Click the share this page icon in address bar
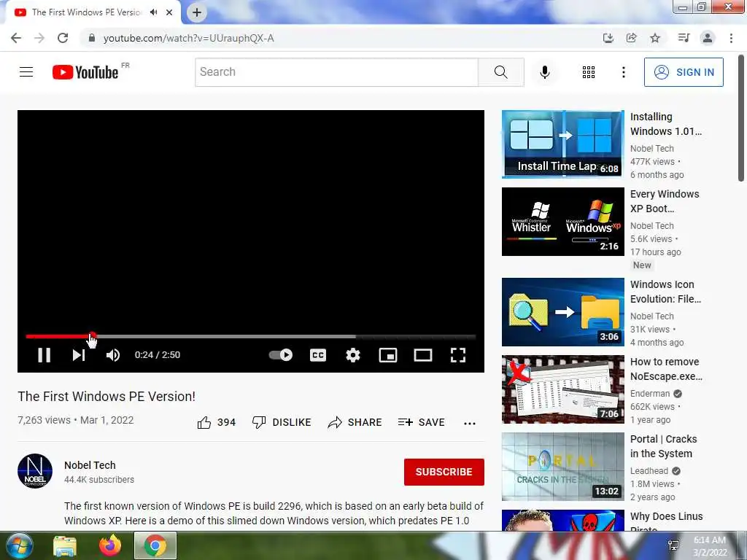This screenshot has height=560, width=747. pyautogui.click(x=631, y=38)
